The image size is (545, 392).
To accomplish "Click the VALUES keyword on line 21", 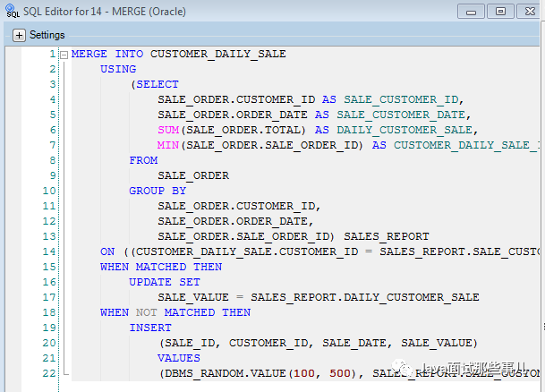I will click(x=179, y=358).
